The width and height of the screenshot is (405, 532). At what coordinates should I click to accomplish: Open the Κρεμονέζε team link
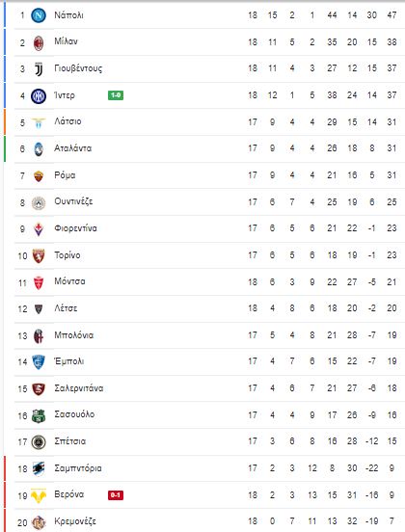(x=75, y=521)
